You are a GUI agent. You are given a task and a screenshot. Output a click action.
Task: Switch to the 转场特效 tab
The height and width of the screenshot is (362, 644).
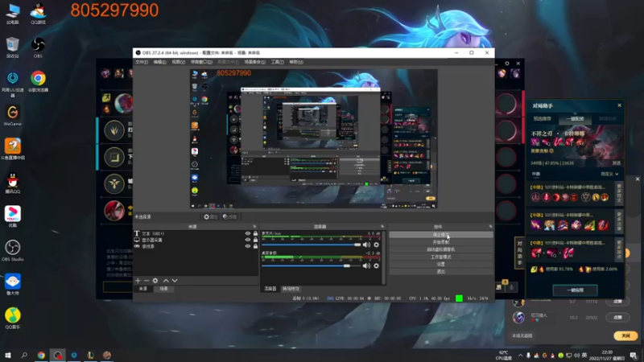tap(291, 289)
